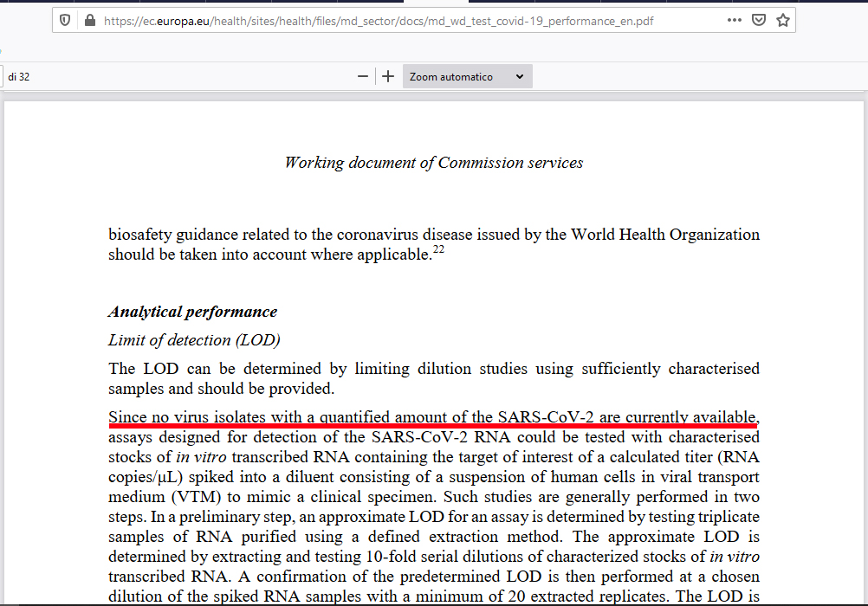The image size is (868, 606).
Task: Bookmark this page with the star
Action: 783,21
